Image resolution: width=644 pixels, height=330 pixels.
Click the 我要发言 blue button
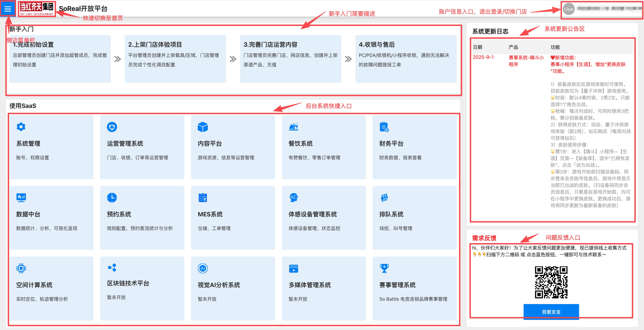[x=551, y=312]
